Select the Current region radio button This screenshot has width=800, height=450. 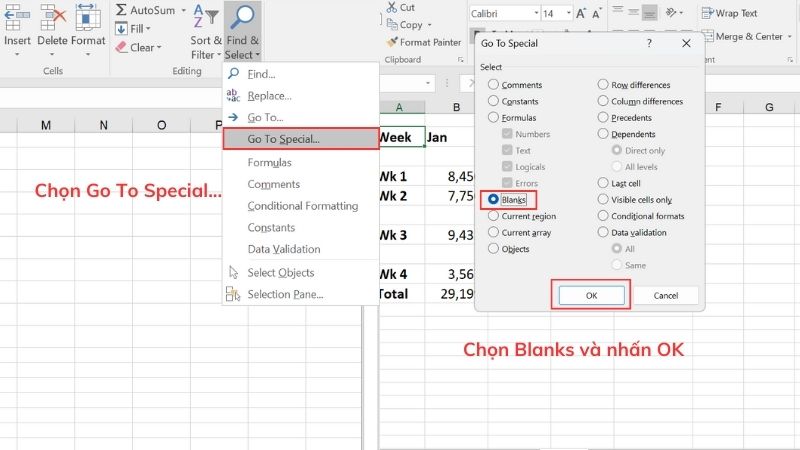493,215
